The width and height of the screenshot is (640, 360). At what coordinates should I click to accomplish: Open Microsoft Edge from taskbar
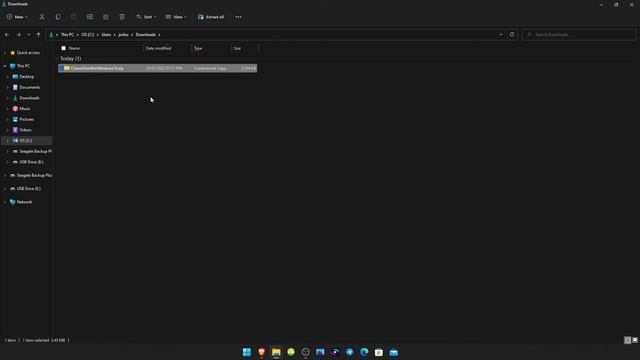(x=364, y=352)
